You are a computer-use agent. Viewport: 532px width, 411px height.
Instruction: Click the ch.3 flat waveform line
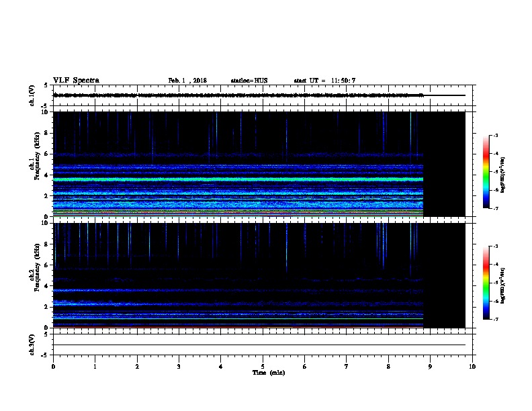259,345
